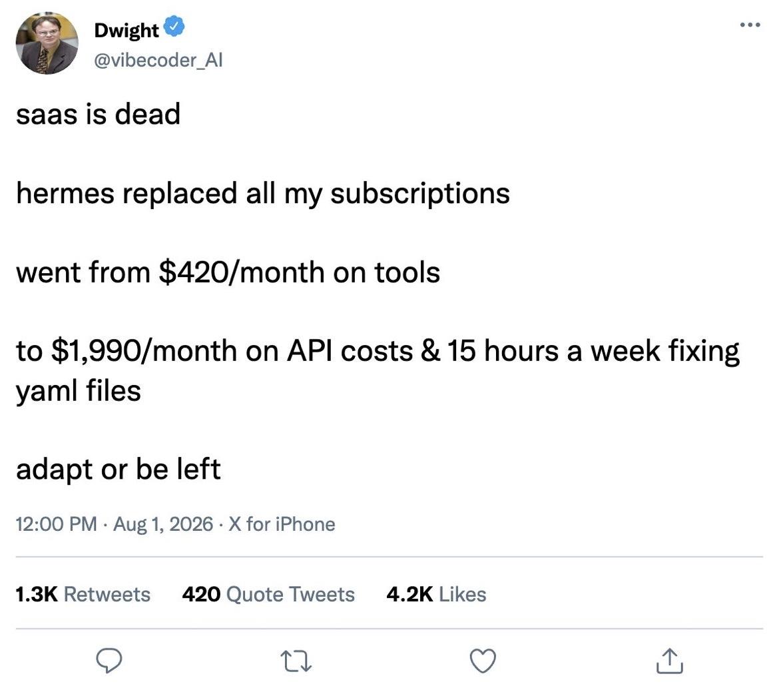Open the three-dot more options menu
Screen dimensions: 779x700
point(750,25)
